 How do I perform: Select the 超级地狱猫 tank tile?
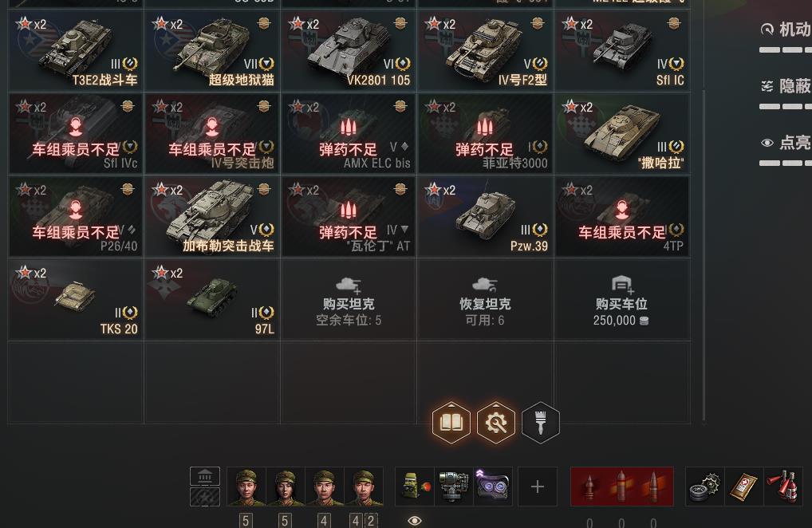(212, 51)
